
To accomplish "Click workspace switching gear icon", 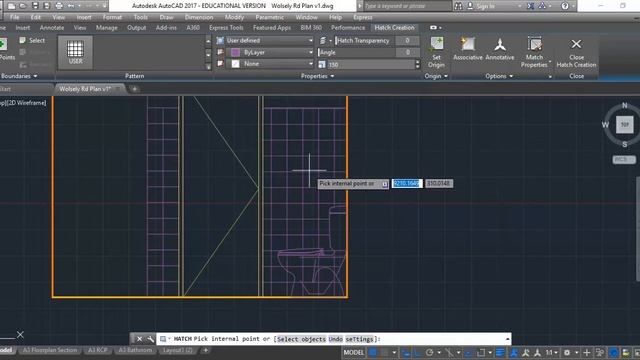I will click(567, 352).
